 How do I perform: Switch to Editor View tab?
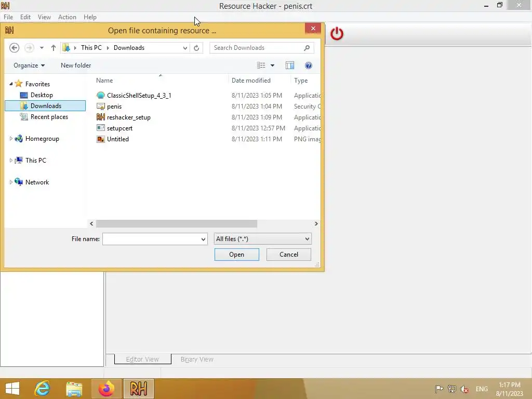[x=142, y=359]
